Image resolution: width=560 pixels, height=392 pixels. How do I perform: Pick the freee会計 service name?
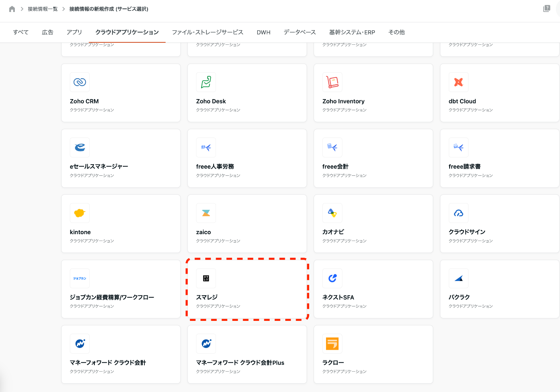pyautogui.click(x=336, y=167)
